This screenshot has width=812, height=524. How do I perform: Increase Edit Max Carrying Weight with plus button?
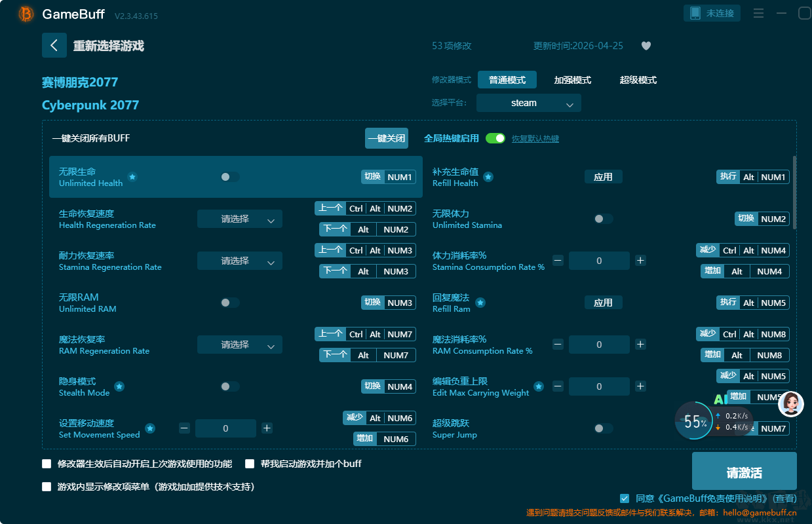pyautogui.click(x=640, y=386)
